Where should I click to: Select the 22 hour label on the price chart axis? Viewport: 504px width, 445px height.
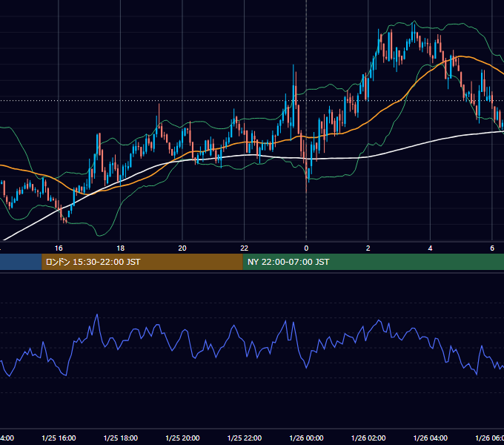(245, 248)
